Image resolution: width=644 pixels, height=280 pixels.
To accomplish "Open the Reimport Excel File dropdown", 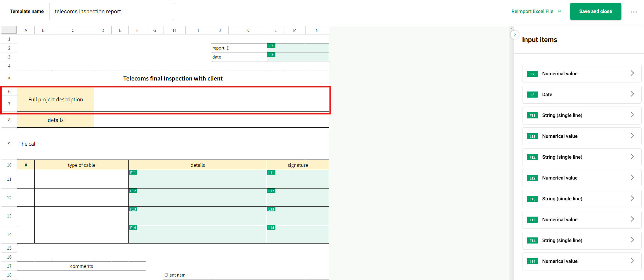I will tap(536, 11).
